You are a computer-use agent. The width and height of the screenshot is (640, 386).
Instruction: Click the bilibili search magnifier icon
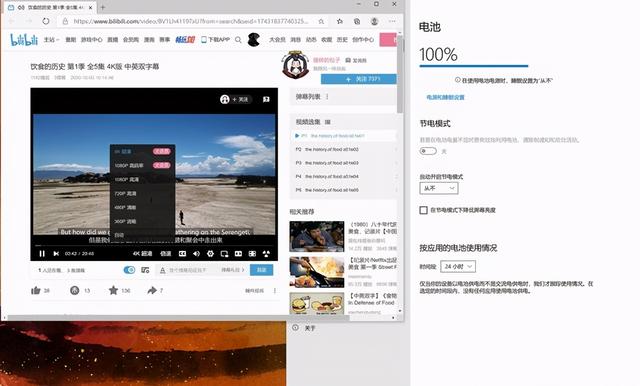(238, 40)
